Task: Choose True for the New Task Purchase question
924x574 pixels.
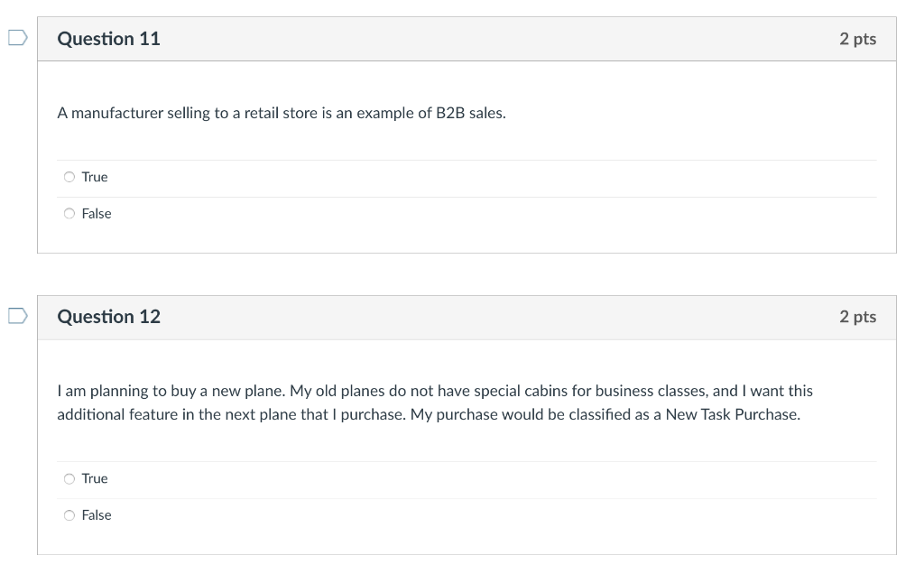Action: [x=69, y=478]
